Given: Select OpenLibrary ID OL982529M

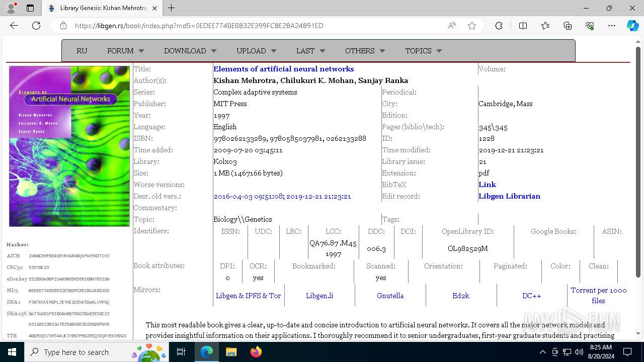Looking at the screenshot, I should [468, 248].
